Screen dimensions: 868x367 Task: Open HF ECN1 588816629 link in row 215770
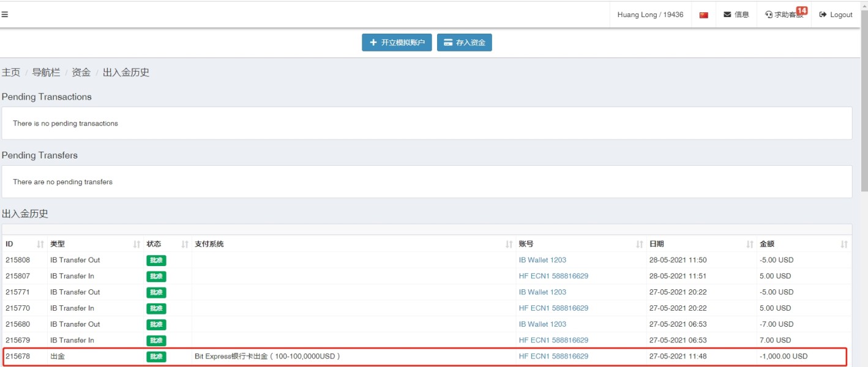click(x=553, y=308)
